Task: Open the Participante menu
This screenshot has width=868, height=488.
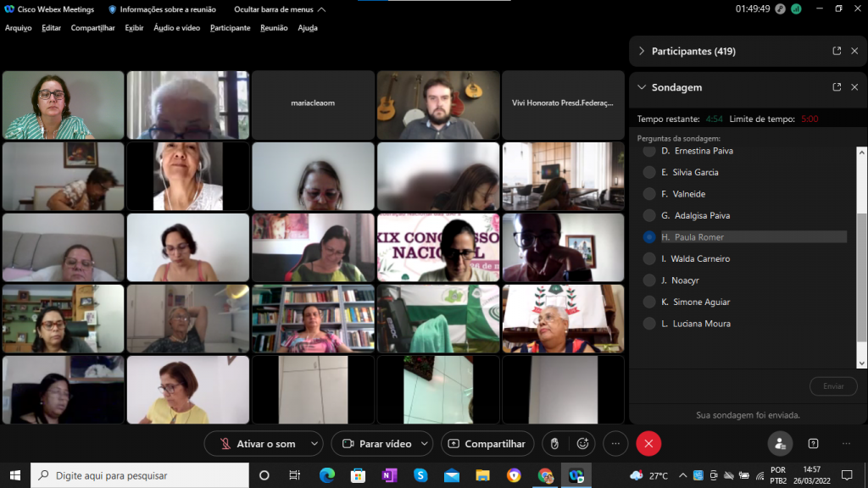Action: (x=230, y=28)
